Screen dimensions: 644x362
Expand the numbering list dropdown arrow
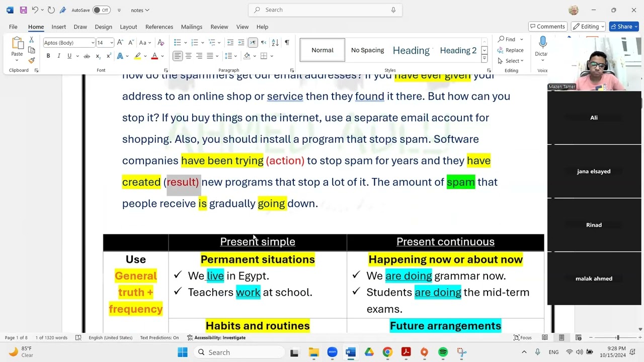203,43
